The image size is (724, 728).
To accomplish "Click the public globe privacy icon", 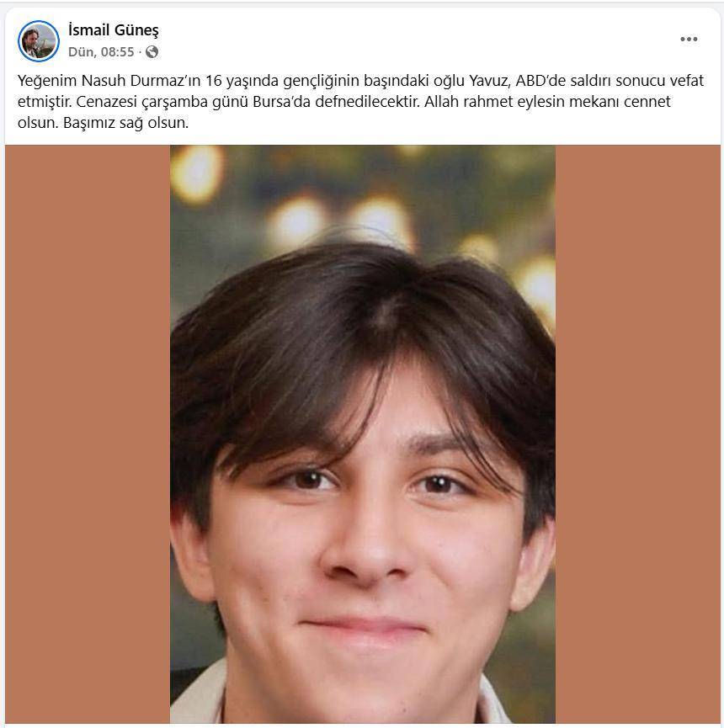I will (152, 52).
